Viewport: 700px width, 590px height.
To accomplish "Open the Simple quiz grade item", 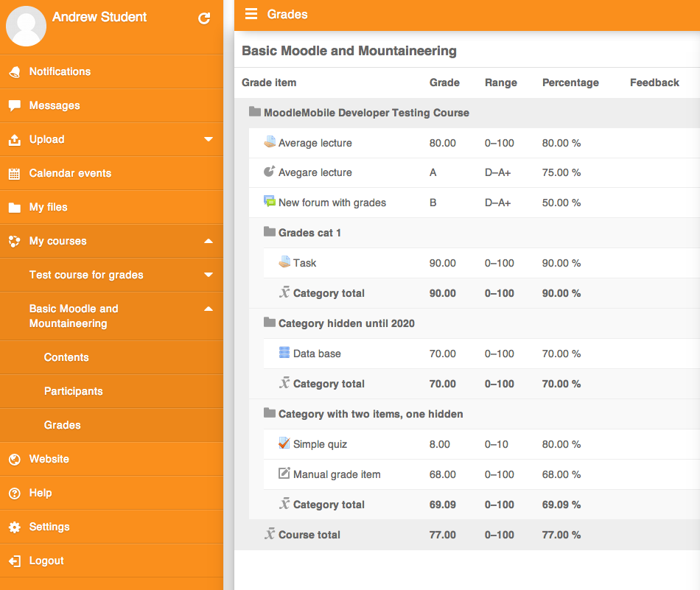I will coord(320,444).
